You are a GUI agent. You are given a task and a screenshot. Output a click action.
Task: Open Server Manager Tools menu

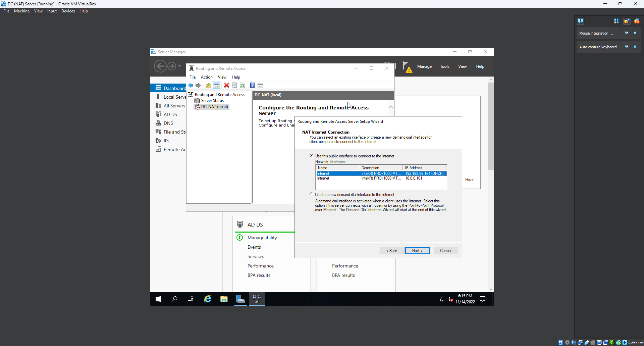click(x=445, y=66)
